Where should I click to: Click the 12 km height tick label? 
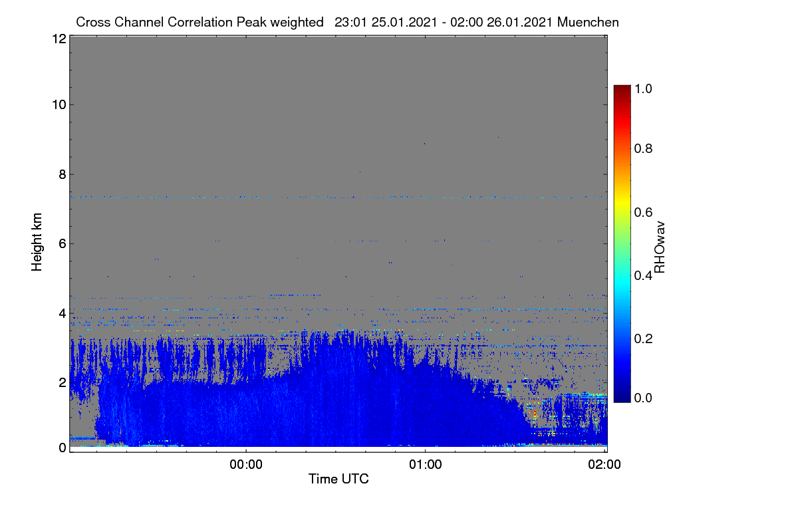click(x=58, y=39)
